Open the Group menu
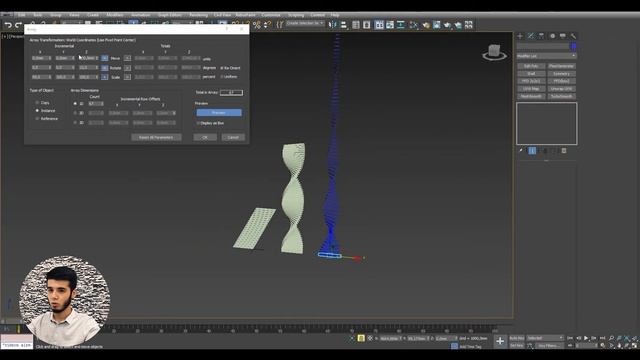 56,15
